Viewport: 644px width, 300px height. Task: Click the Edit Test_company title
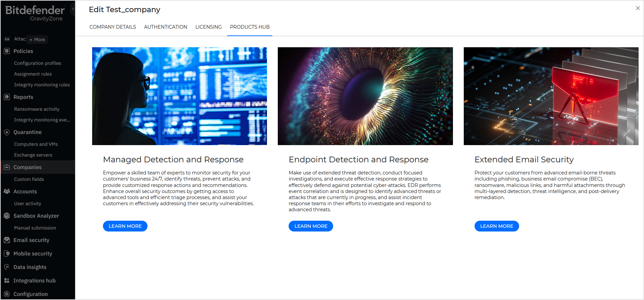pos(125,10)
